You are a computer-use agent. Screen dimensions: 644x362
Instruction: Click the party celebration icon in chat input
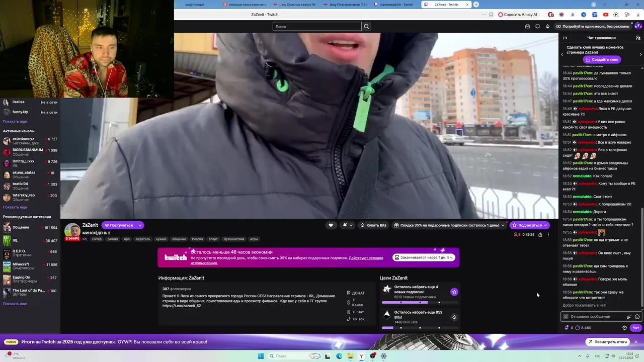coord(629,317)
